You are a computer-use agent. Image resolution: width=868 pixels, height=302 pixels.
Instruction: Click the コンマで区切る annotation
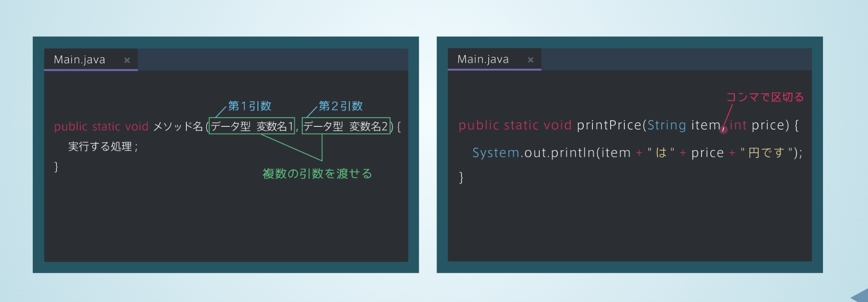765,97
